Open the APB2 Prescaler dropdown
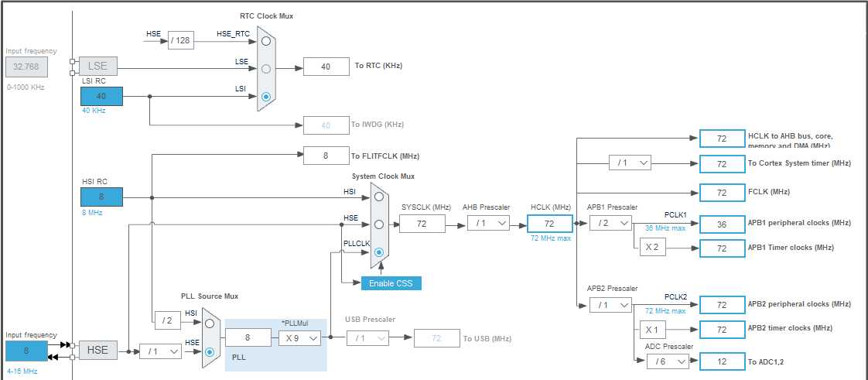The image size is (868, 380). click(610, 305)
